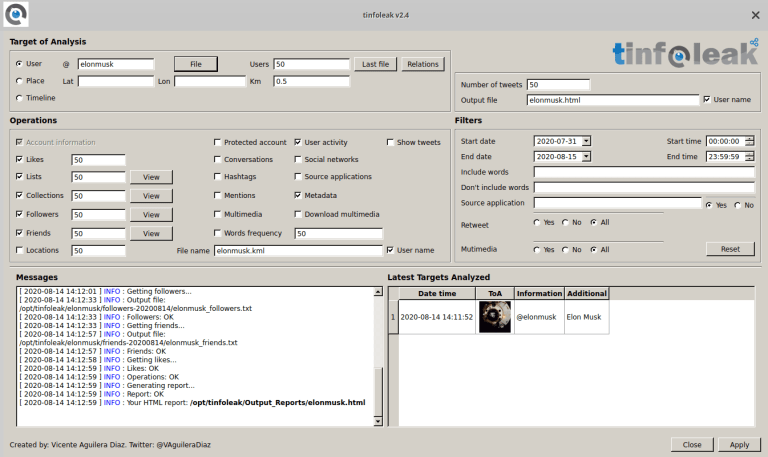Open the End date dropdown arrow
The image size is (768, 457).
586,156
